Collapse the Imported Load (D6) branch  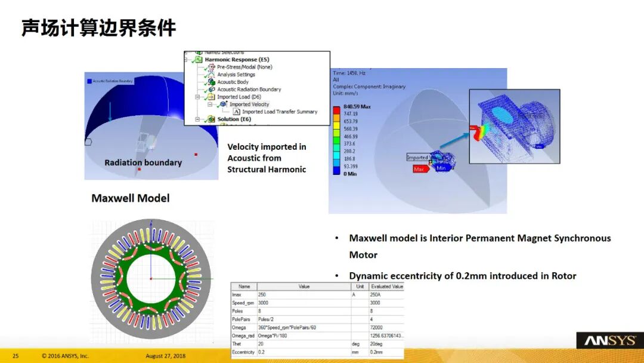[197, 97]
